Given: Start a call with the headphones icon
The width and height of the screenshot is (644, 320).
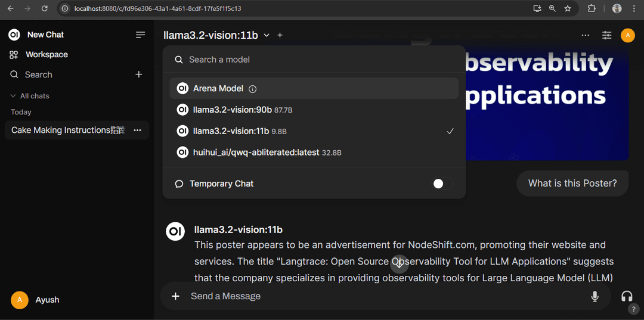Looking at the screenshot, I should [627, 296].
